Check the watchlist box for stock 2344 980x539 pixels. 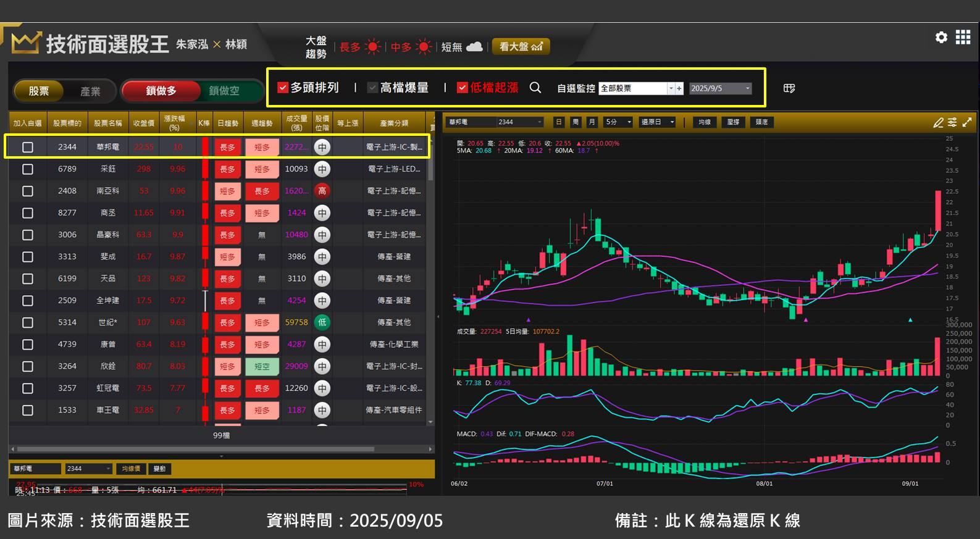28,147
